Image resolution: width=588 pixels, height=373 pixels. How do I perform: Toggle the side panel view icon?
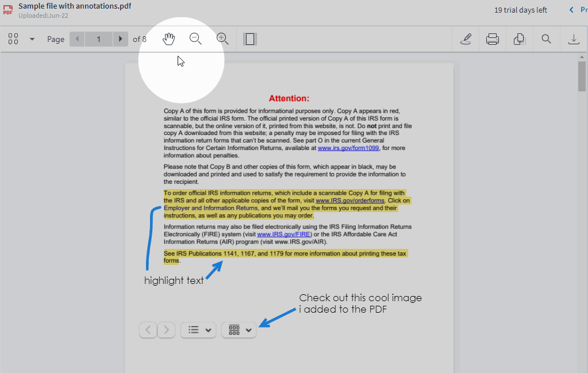pyautogui.click(x=249, y=39)
